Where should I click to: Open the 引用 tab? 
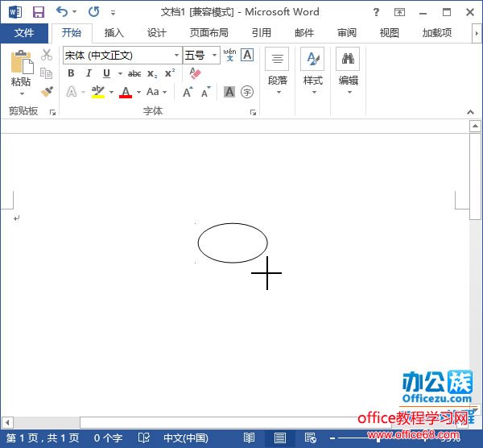click(262, 33)
